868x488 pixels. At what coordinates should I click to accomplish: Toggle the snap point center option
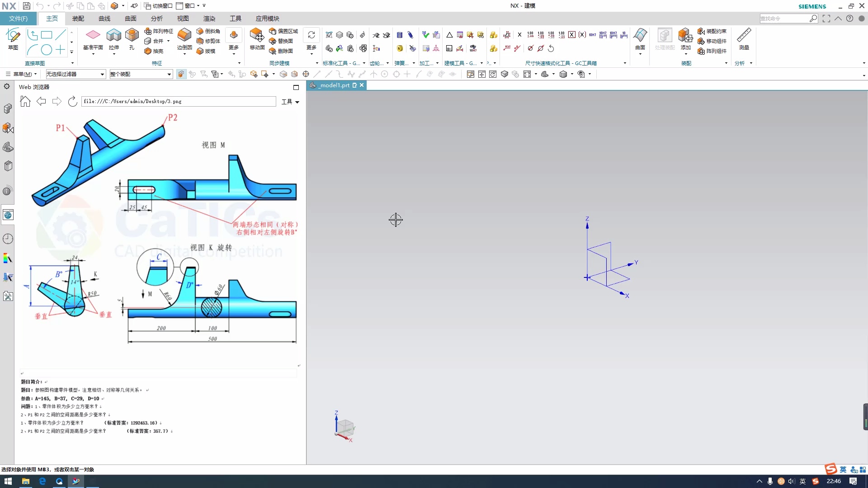click(x=384, y=74)
